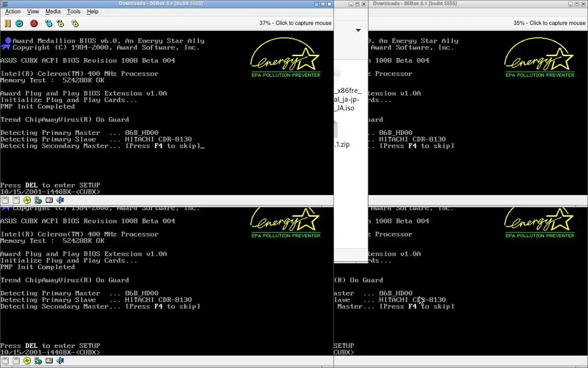The width and height of the screenshot is (588, 368).
Task: Click first floppy icon in 37% window status bar
Action: click(x=5, y=200)
